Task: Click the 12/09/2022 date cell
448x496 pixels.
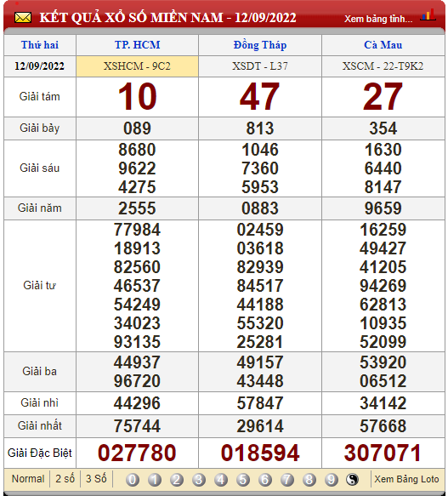Action: (x=40, y=66)
